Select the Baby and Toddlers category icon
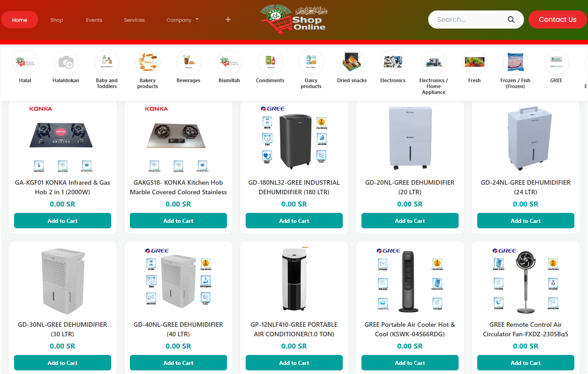Viewport: 588px width, 374px height. pos(107,62)
